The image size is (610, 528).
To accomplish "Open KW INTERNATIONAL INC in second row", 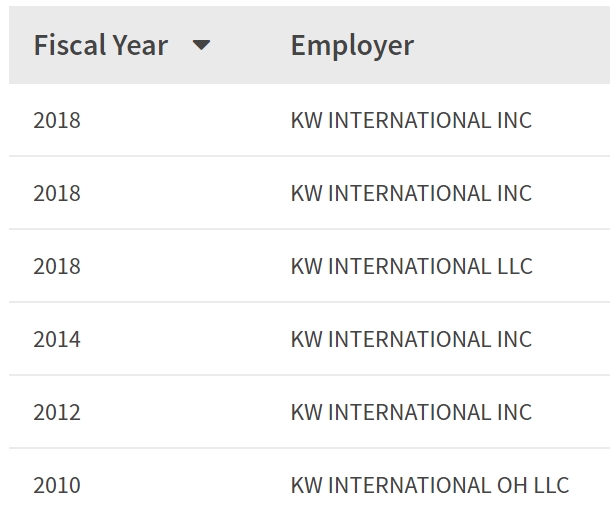I will point(411,193).
